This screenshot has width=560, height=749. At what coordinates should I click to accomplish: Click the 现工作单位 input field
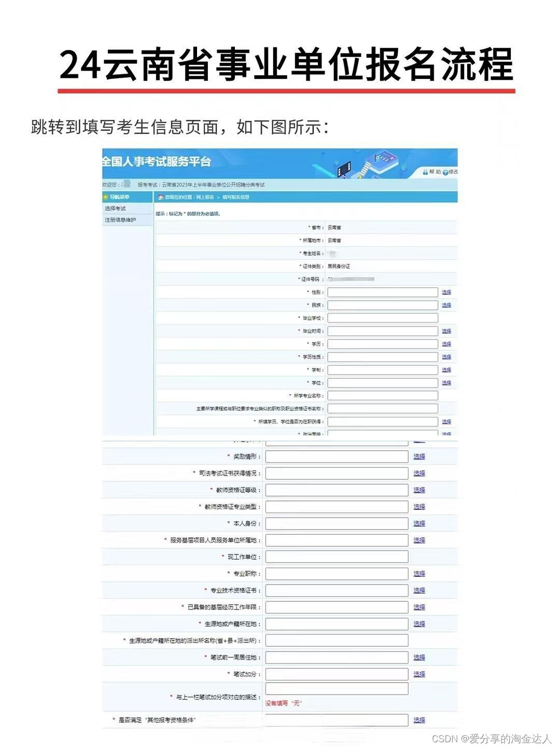coord(337,557)
